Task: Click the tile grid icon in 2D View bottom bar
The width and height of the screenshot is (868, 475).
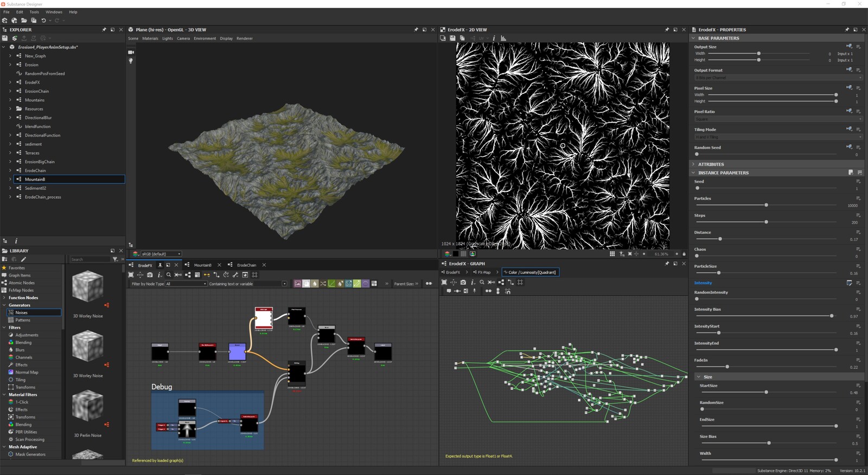Action: point(612,254)
